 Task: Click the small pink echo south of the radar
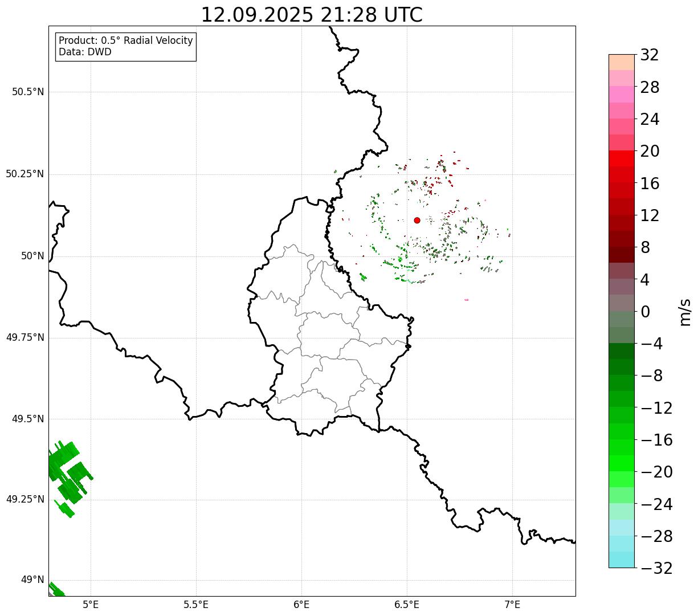(x=466, y=299)
